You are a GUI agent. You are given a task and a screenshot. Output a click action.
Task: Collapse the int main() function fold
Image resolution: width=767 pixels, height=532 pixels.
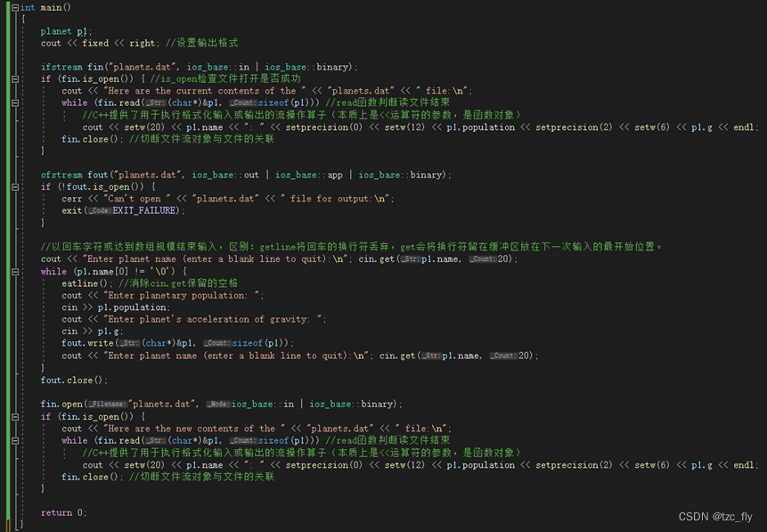click(15, 7)
